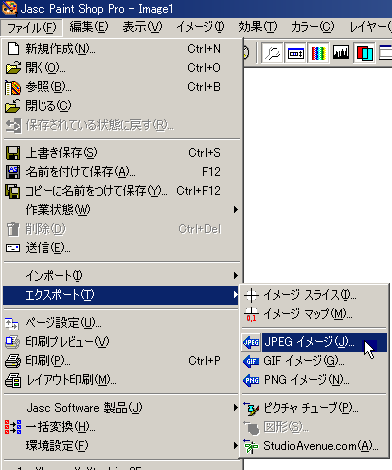Click the StudioAvenue.com icon
Screen dimensions: 392x470
tap(251, 446)
